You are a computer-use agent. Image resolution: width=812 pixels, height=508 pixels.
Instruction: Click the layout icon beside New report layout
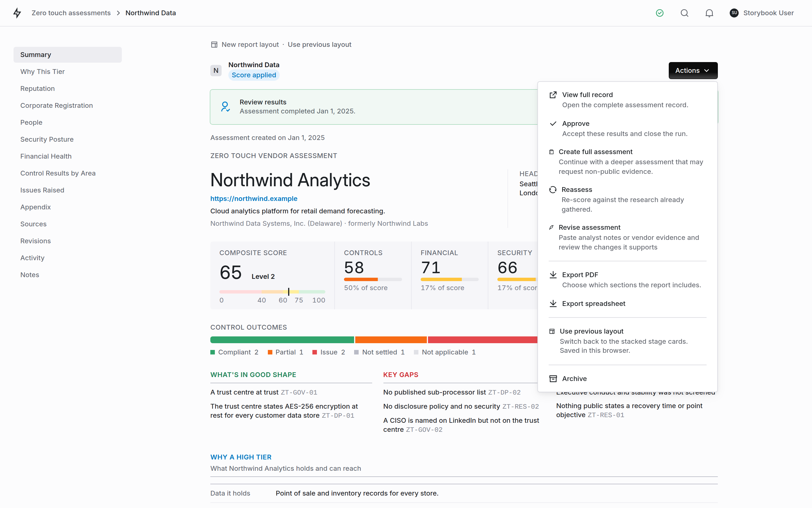214,44
